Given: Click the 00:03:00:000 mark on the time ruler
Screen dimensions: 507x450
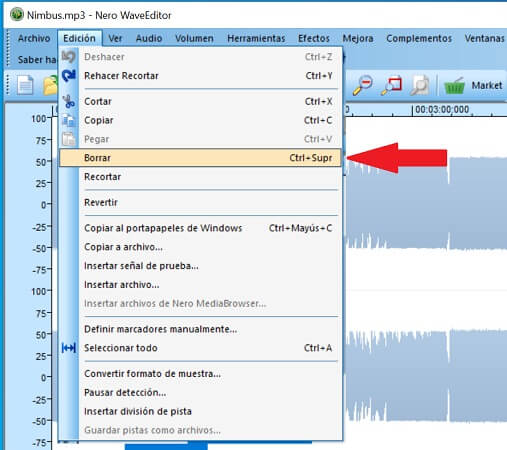Looking at the screenshot, I should [442, 110].
